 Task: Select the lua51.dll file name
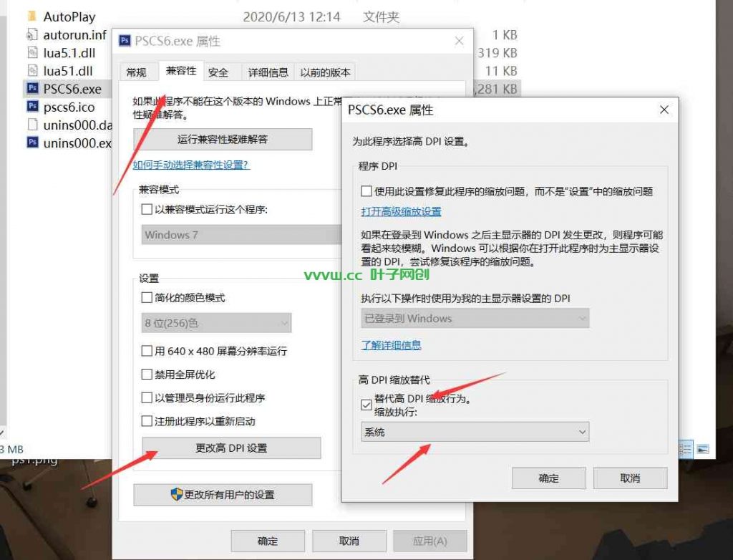click(x=68, y=71)
